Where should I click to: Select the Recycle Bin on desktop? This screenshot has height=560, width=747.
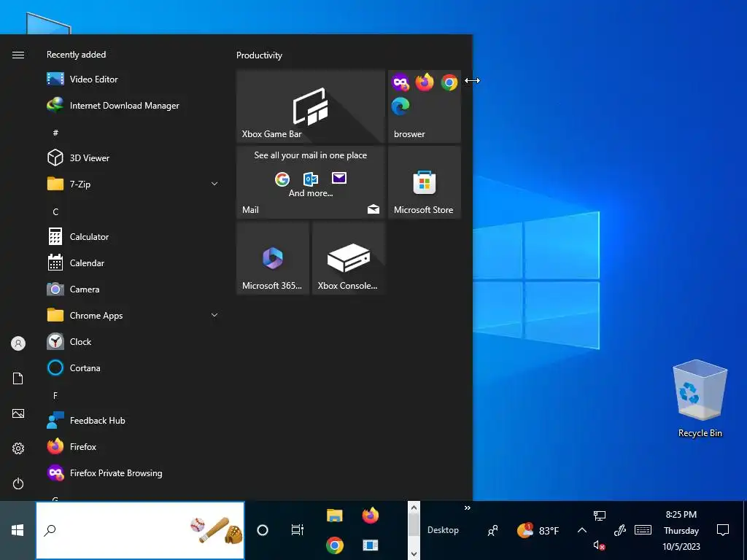point(700,399)
